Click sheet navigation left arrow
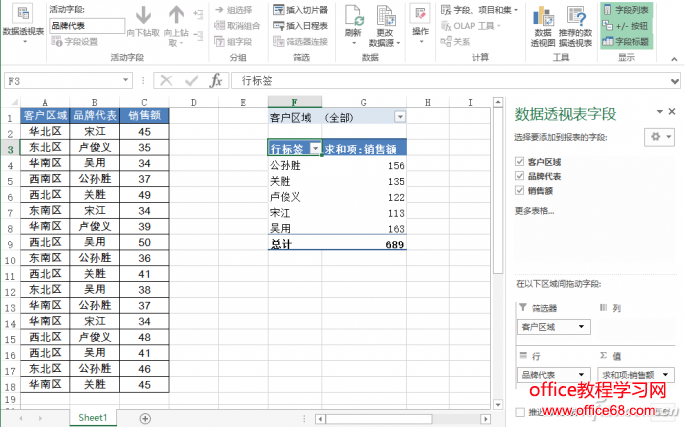Image resolution: width=685 pixels, height=427 pixels. tap(21, 418)
